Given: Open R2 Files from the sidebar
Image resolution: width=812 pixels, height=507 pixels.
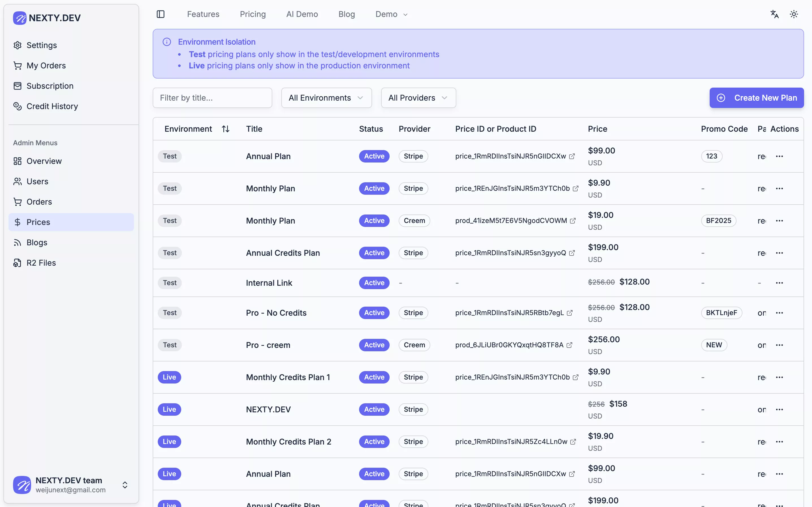Looking at the screenshot, I should pos(18,263).
